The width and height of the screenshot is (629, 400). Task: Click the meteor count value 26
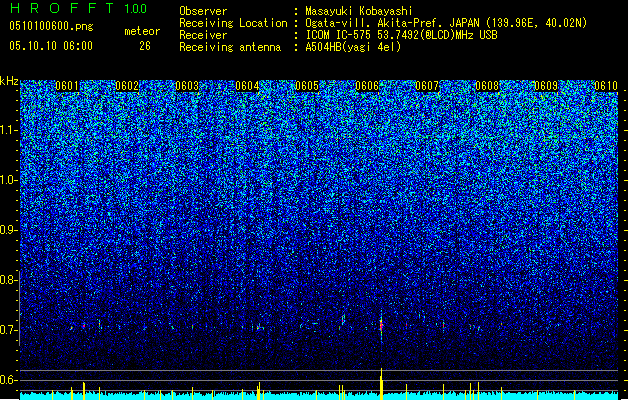(145, 46)
